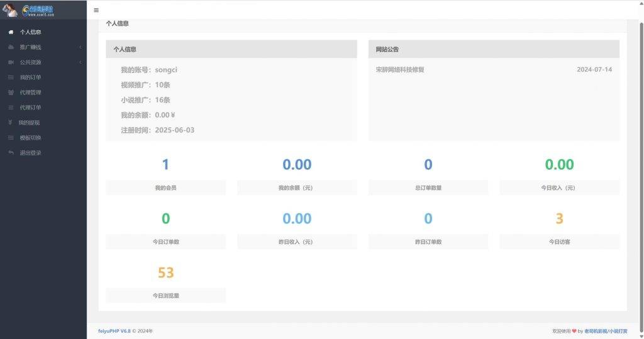The width and height of the screenshot is (644, 339).
Task: Click the 我的会员 stat card
Action: 165,174
